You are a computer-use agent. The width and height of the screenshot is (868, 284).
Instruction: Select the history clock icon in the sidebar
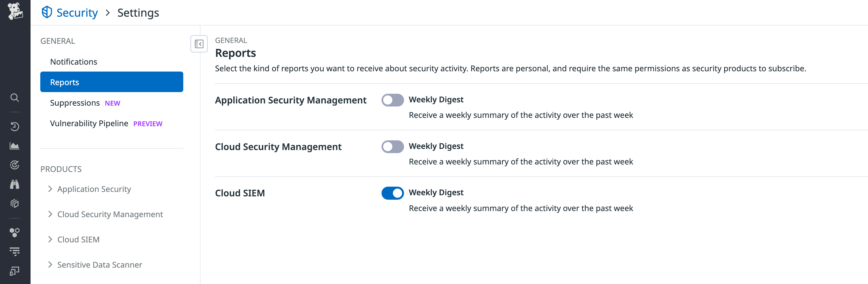click(x=15, y=126)
